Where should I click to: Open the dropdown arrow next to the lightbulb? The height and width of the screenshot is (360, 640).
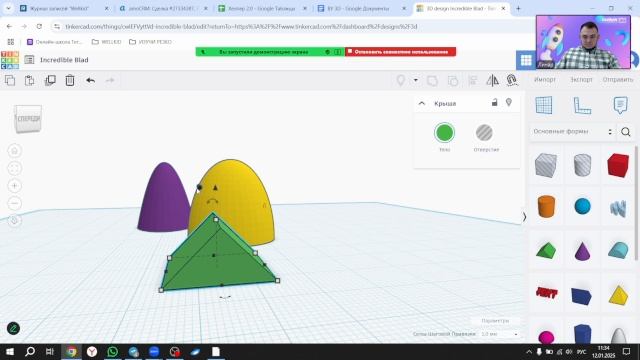(x=416, y=80)
